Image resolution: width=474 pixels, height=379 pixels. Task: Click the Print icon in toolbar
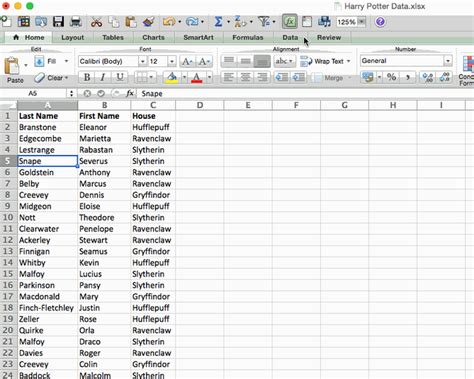click(x=76, y=22)
